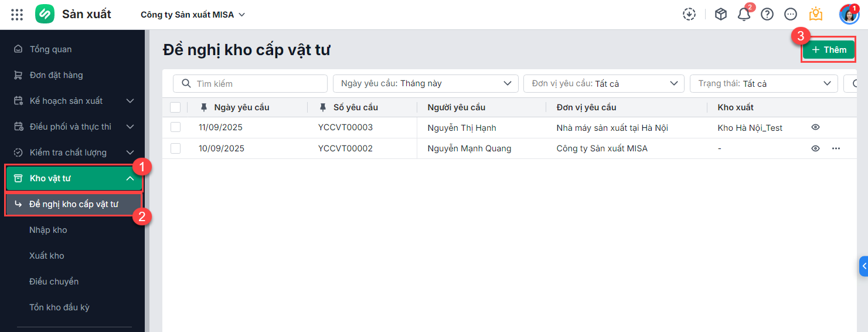Select cell Nguyễn Thị Hạnh
Image resolution: width=868 pixels, height=332 pixels.
point(462,127)
